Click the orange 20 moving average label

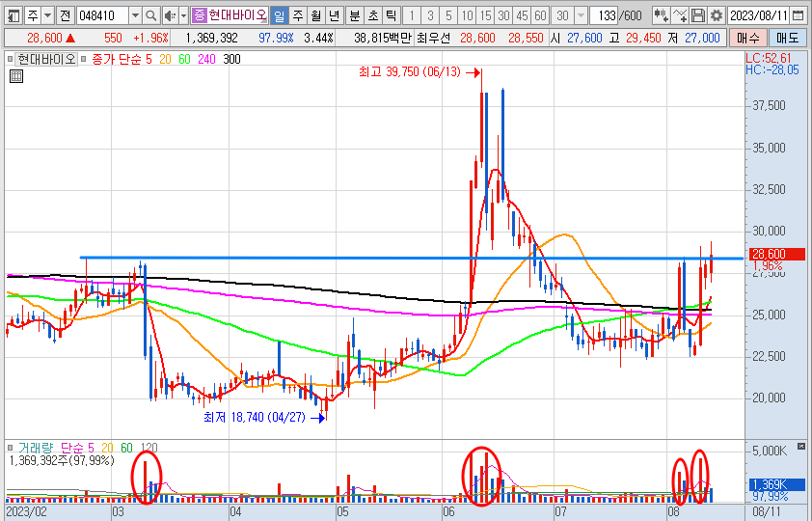click(165, 59)
